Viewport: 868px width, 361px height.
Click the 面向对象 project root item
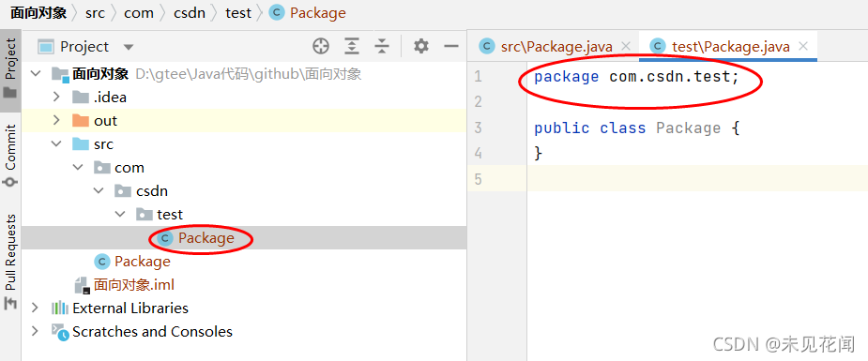pos(100,73)
